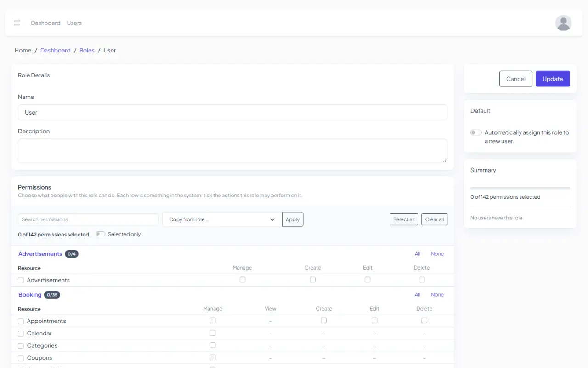Select None for Advertisements group
The height and width of the screenshot is (368, 588).
click(x=437, y=254)
